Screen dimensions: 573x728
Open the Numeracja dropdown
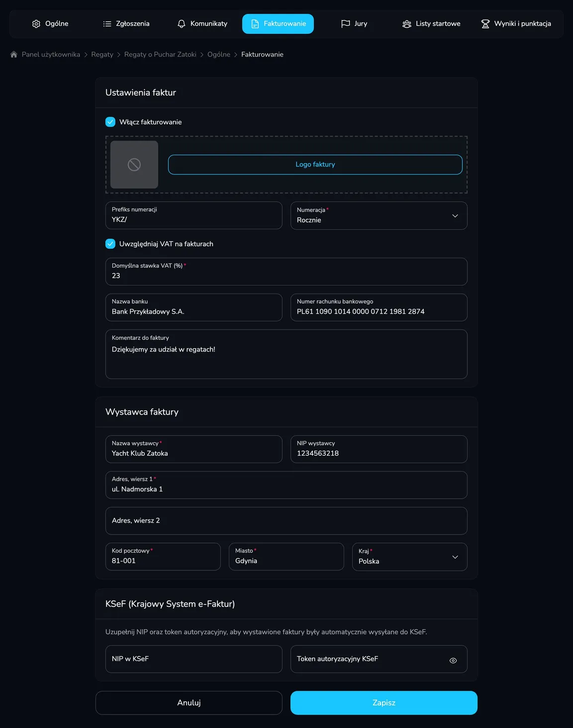pyautogui.click(x=379, y=215)
